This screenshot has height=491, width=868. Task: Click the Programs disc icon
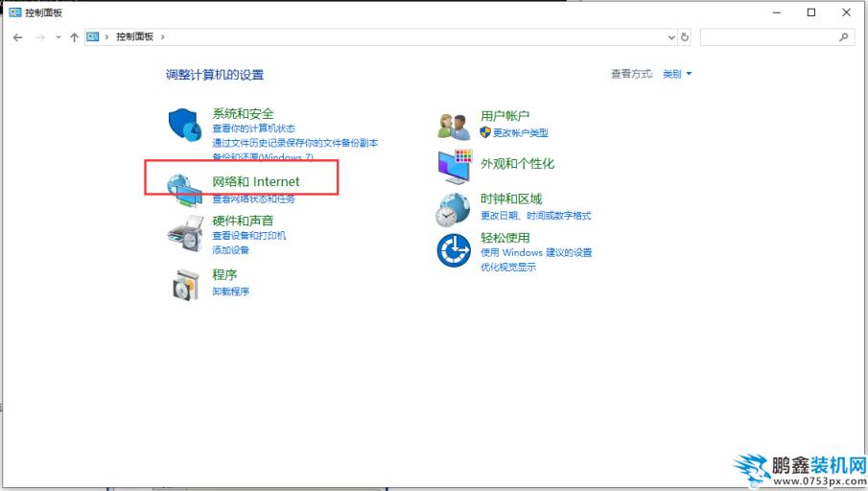(x=185, y=285)
